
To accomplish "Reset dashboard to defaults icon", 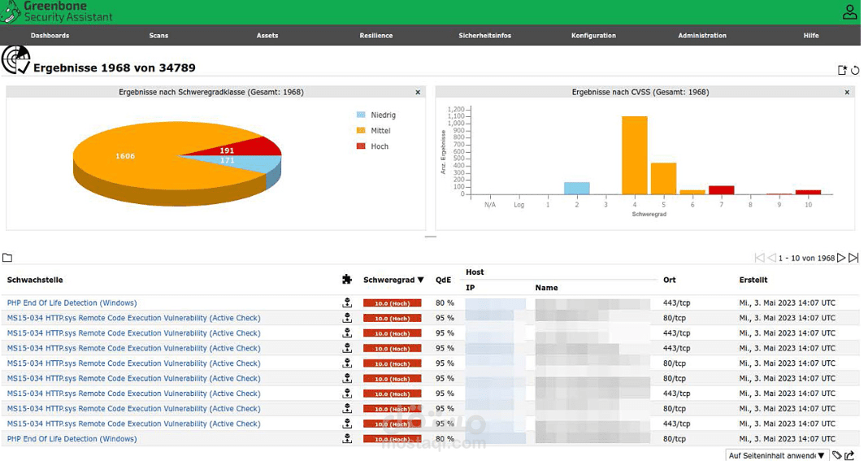I will pos(855,70).
